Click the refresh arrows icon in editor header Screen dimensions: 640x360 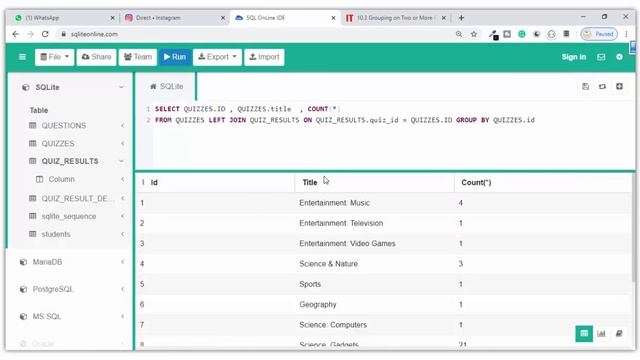click(602, 87)
